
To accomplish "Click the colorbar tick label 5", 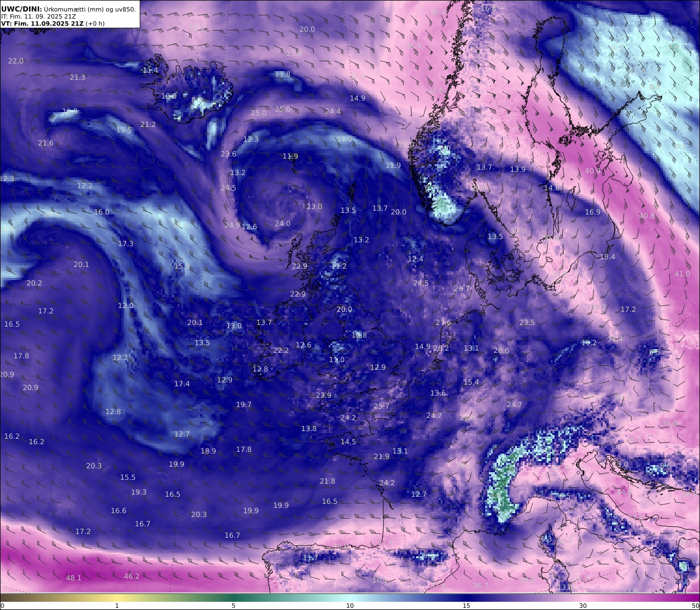I will coord(234,605).
